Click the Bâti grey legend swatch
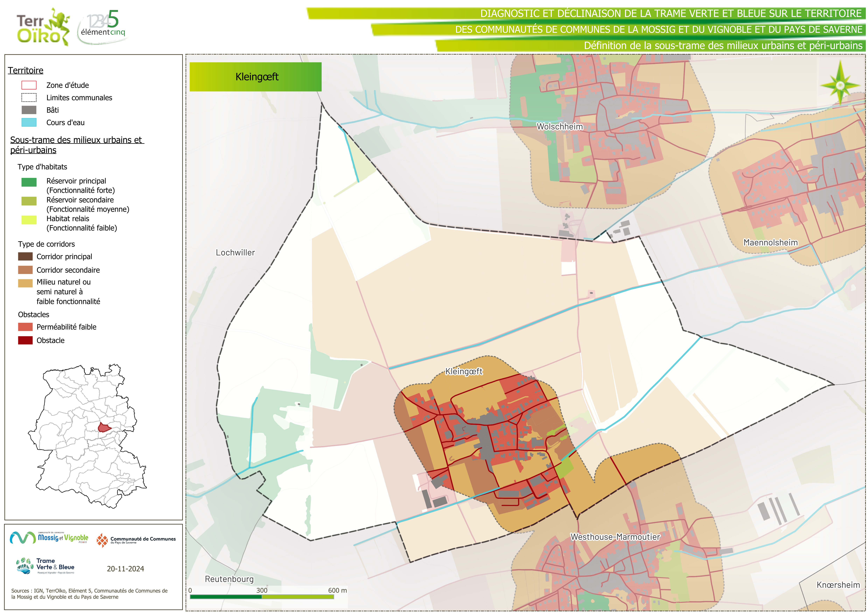This screenshot has height=614, width=868. pos(29,110)
